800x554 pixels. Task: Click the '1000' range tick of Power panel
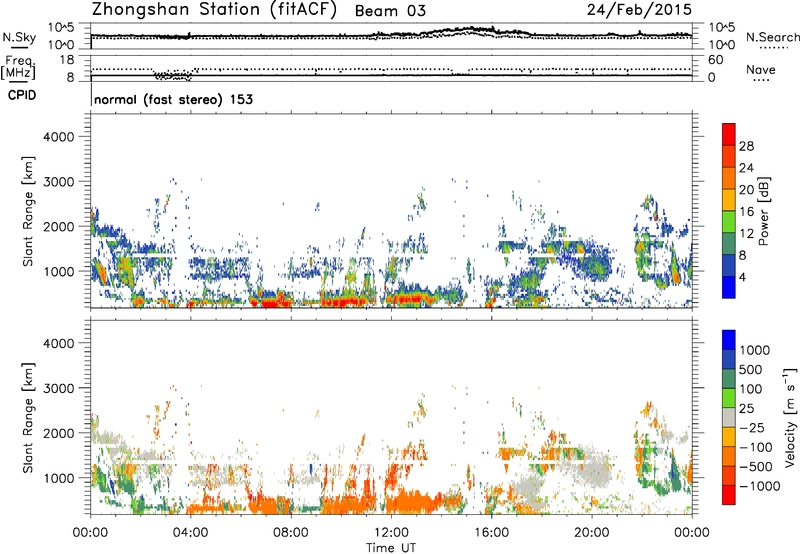(58, 271)
